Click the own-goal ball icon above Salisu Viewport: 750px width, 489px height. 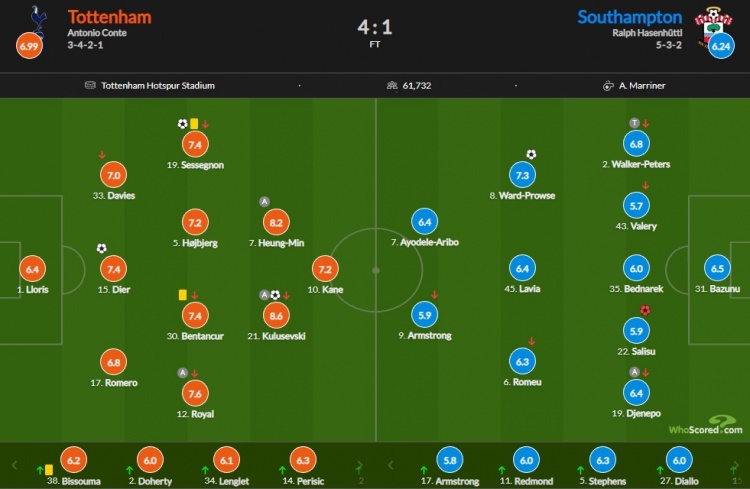(x=645, y=310)
